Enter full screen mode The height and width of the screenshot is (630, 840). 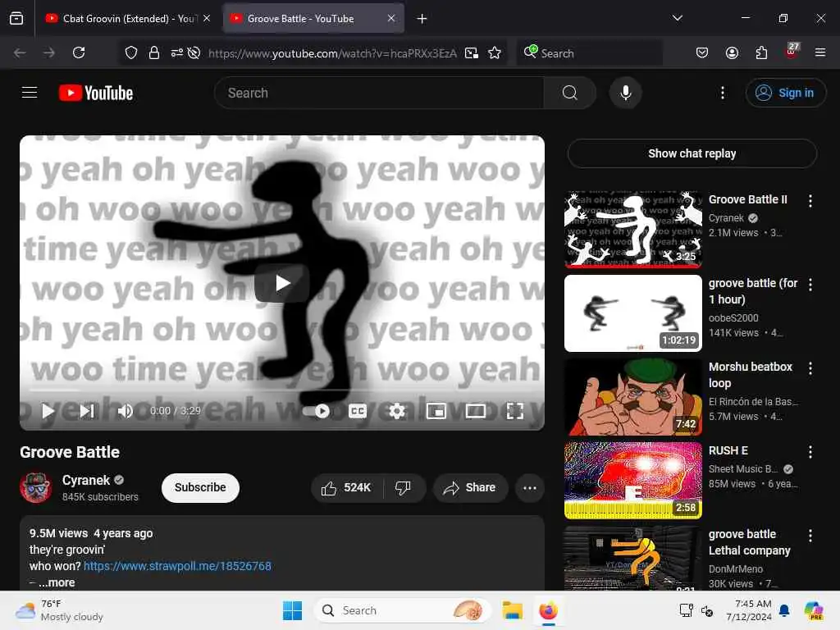pyautogui.click(x=515, y=411)
